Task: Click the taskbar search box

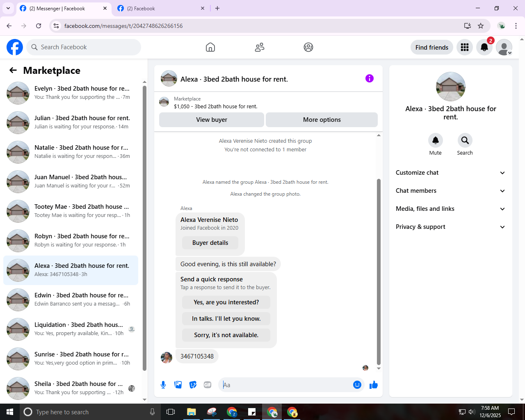Action: 90,412
